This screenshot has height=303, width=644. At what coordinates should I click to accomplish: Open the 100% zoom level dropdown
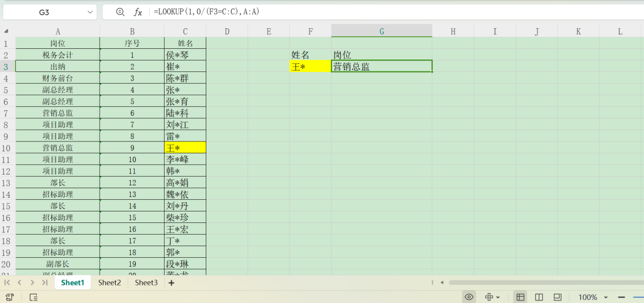pyautogui.click(x=593, y=297)
